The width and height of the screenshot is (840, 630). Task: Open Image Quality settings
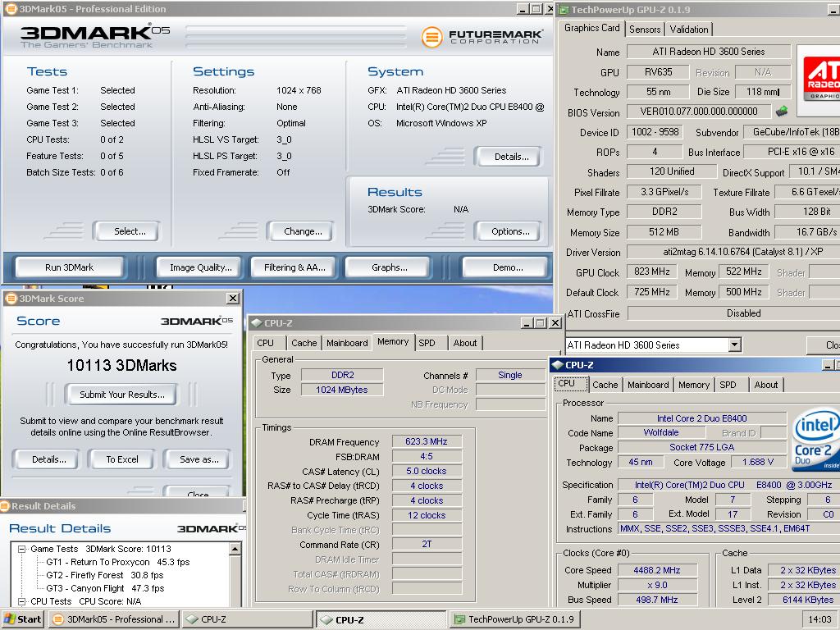pyautogui.click(x=200, y=267)
